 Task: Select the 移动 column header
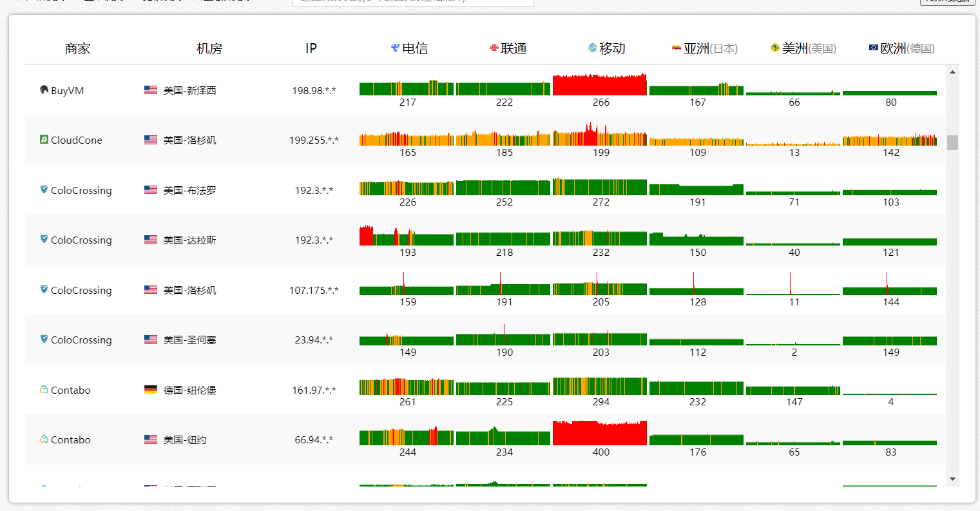(606, 48)
